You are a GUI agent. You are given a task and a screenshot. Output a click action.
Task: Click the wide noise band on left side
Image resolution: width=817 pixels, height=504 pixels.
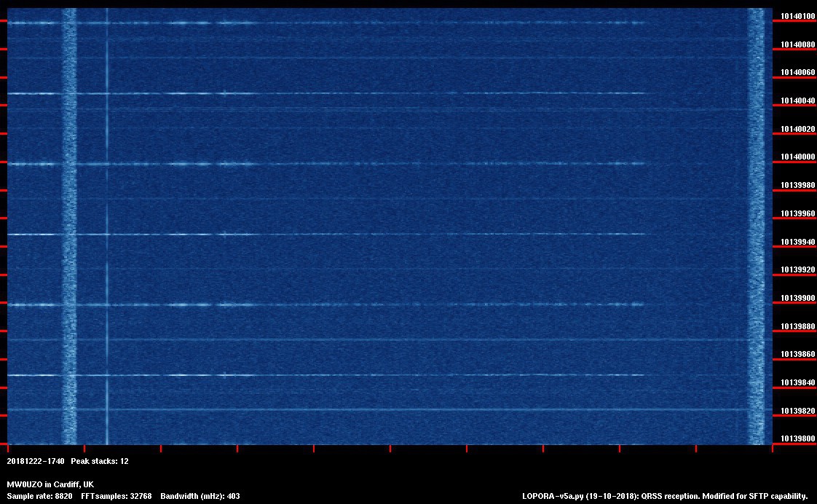point(69,218)
